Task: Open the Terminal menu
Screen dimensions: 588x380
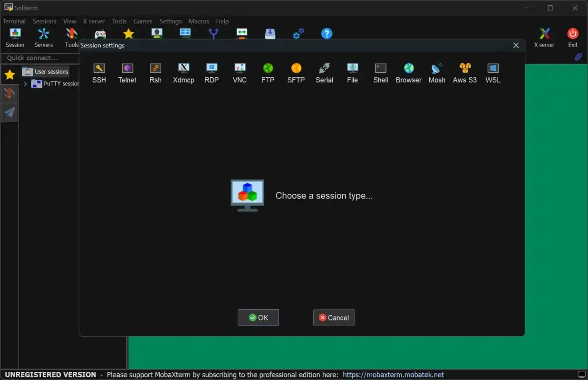Action: click(14, 21)
